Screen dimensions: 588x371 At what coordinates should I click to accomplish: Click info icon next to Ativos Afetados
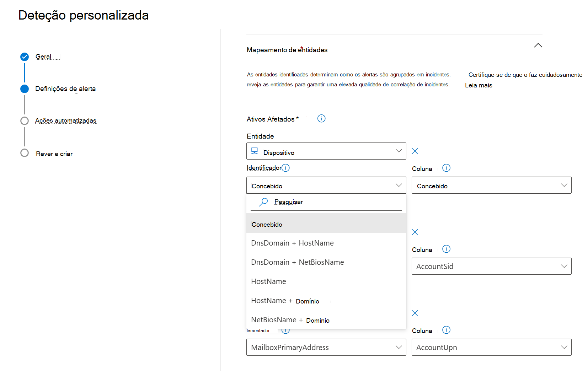click(x=321, y=119)
